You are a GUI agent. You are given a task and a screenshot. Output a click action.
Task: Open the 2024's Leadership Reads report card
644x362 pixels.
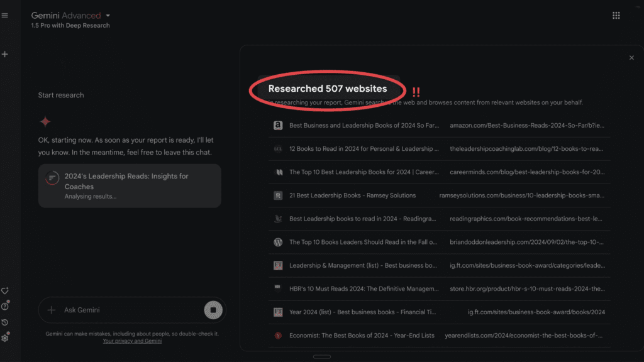(130, 186)
